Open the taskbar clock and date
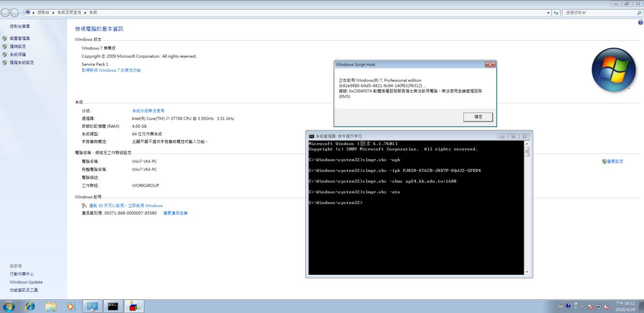644x313 pixels. 626,306
